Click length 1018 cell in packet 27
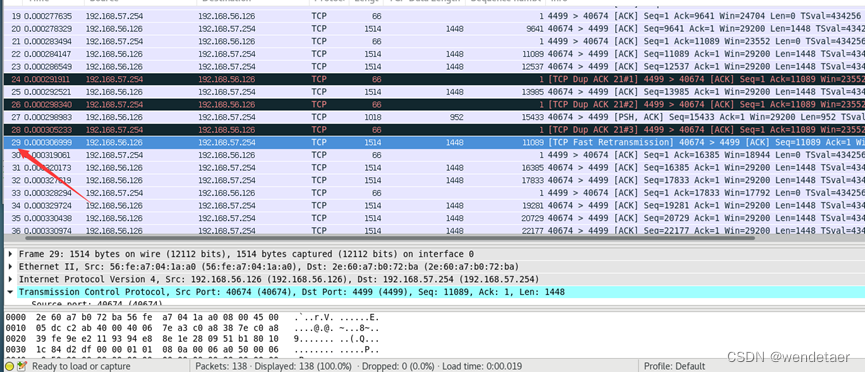The image size is (865, 372). 371,117
